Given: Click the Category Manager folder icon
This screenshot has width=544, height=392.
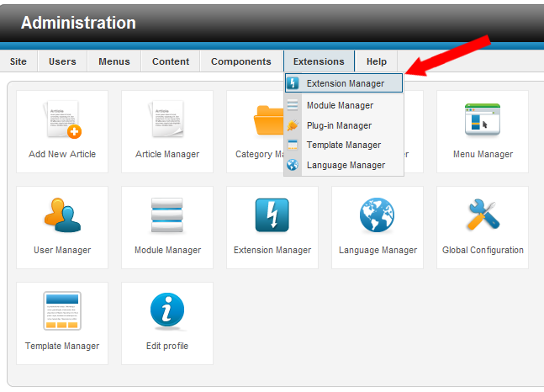Looking at the screenshot, I should (267, 121).
